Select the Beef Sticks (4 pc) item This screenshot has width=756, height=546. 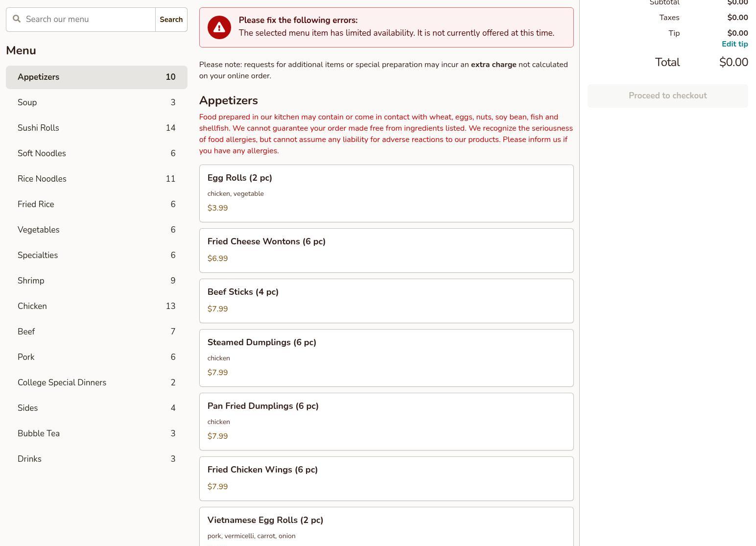click(x=386, y=301)
